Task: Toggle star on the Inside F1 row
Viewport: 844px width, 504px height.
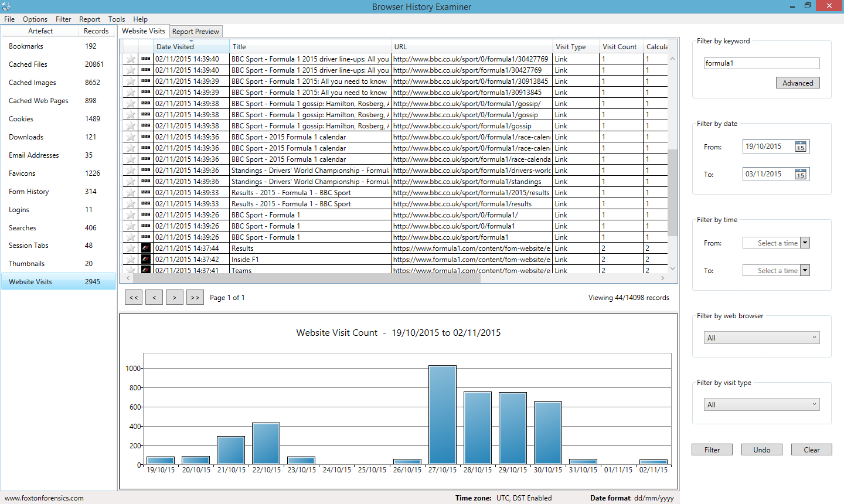Action: pyautogui.click(x=131, y=259)
